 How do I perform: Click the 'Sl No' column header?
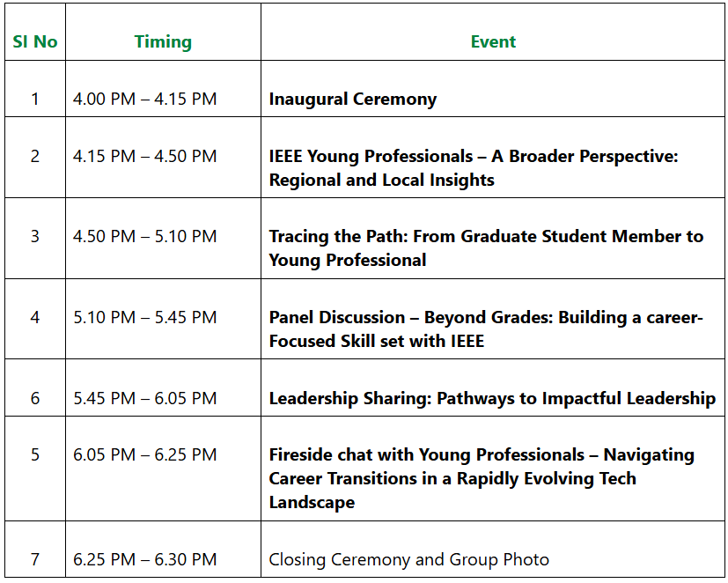tap(35, 41)
